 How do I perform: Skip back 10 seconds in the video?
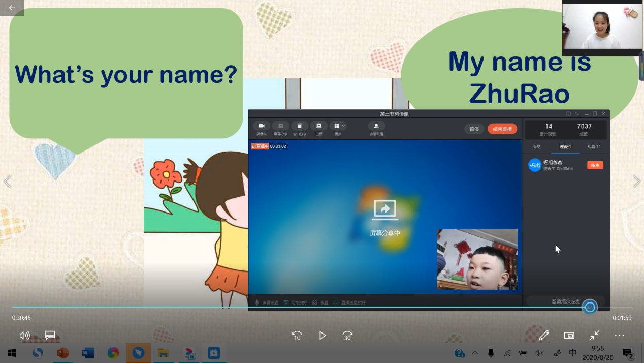point(297,336)
